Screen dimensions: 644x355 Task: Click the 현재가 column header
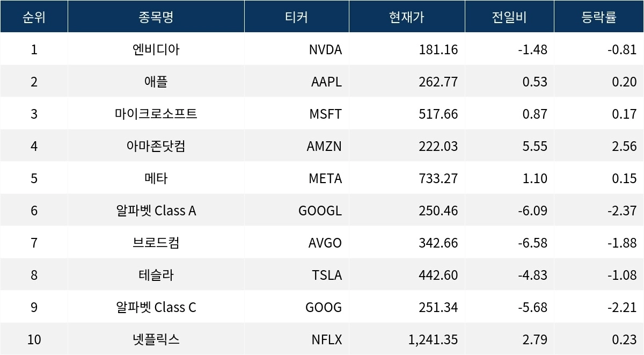click(x=407, y=17)
